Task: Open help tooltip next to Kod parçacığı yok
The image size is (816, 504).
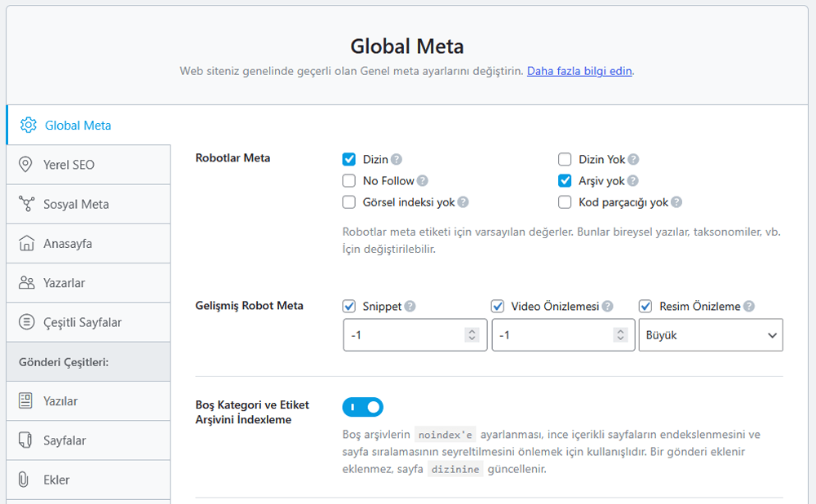Action: [676, 201]
